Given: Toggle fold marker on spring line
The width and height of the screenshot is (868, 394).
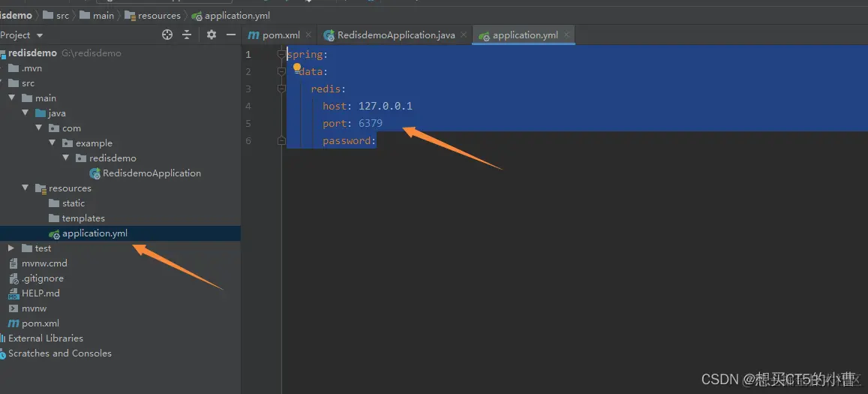Looking at the screenshot, I should click(x=281, y=54).
